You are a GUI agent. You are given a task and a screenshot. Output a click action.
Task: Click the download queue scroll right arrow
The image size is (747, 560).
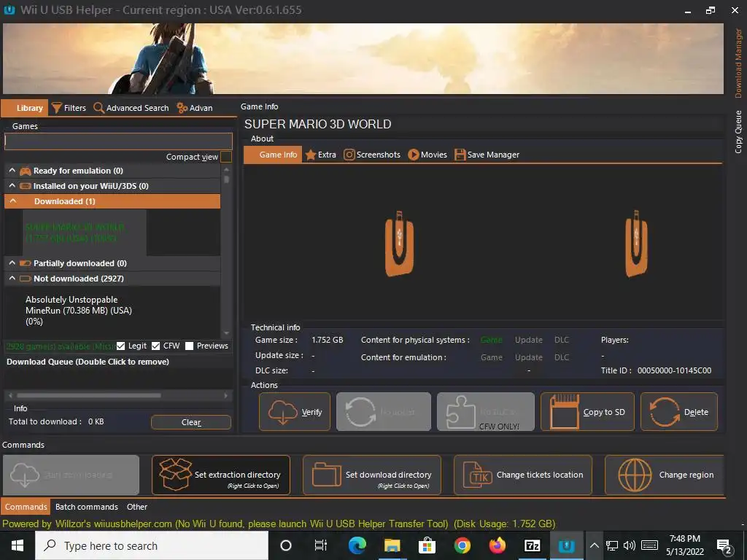[226, 395]
